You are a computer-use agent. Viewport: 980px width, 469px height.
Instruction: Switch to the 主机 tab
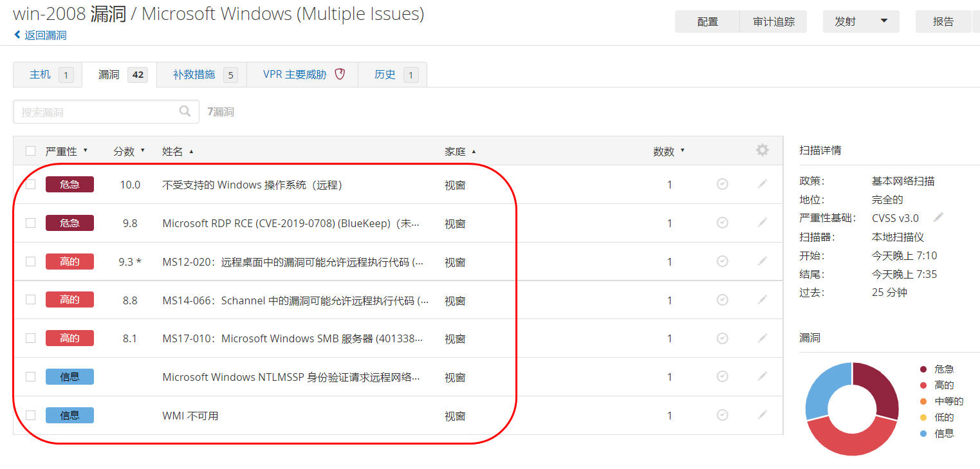point(48,75)
